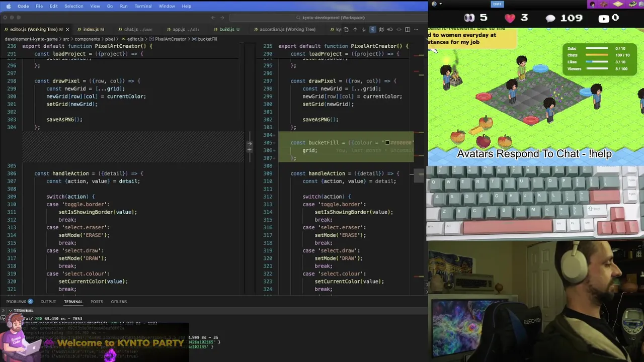The image size is (644, 362).
Task: Click the avatar face icon in purple bar
Action: (x=593, y=5)
